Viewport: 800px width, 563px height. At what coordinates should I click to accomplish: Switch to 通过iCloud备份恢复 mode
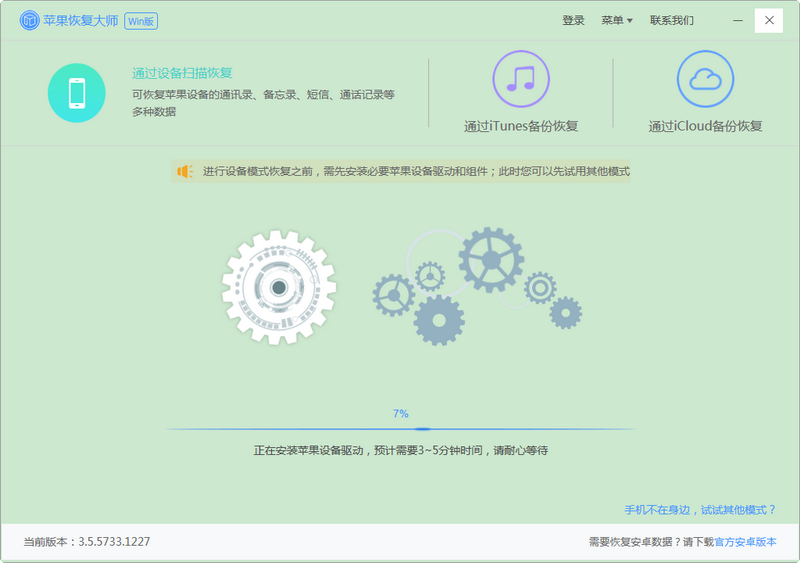tap(705, 126)
